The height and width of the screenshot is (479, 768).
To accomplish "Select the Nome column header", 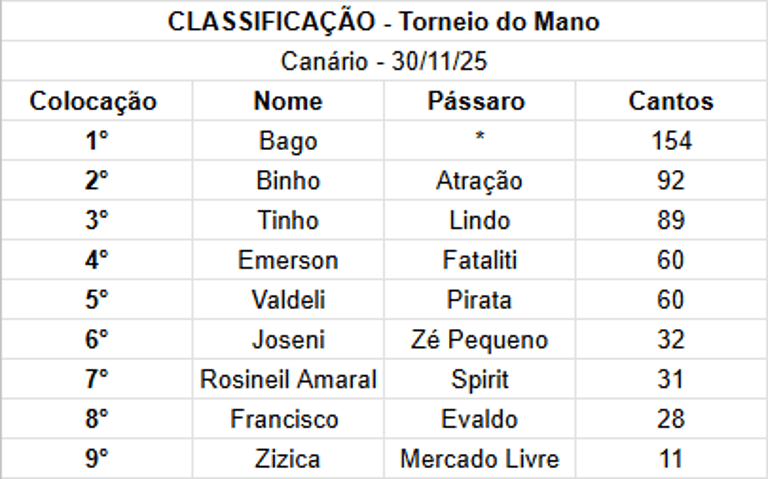I will pos(288,101).
